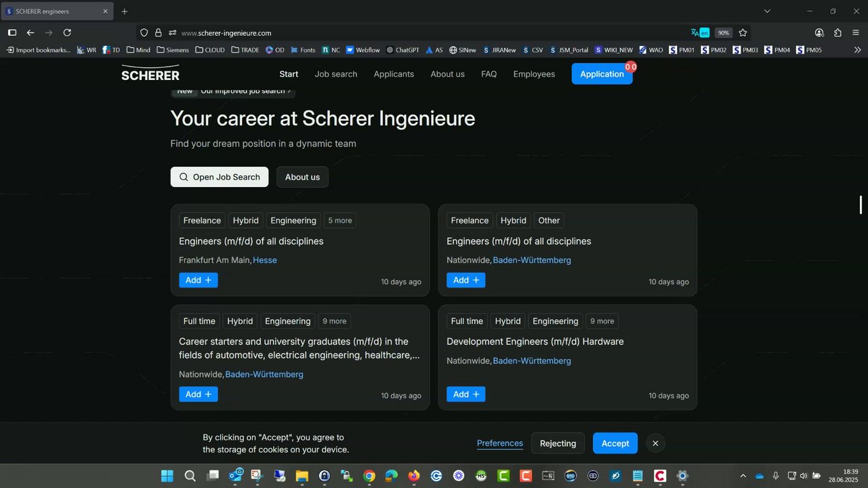
Task: Accept cookies in the banner
Action: pos(615,443)
